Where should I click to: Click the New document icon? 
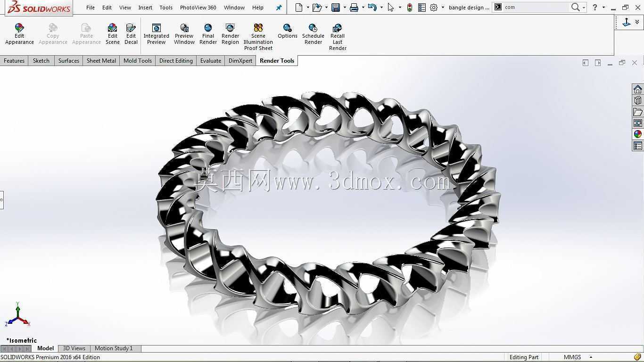coord(299,7)
